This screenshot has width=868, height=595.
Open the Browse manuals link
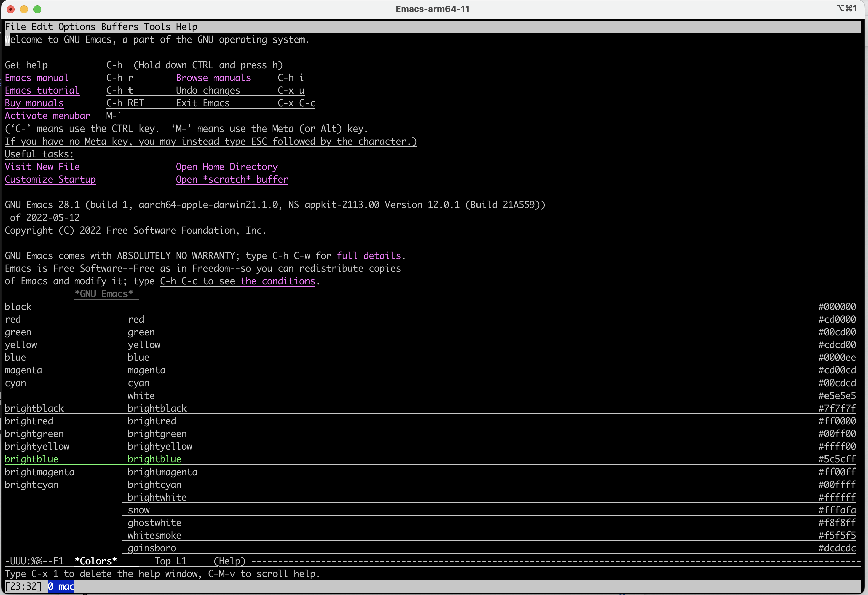coord(213,78)
